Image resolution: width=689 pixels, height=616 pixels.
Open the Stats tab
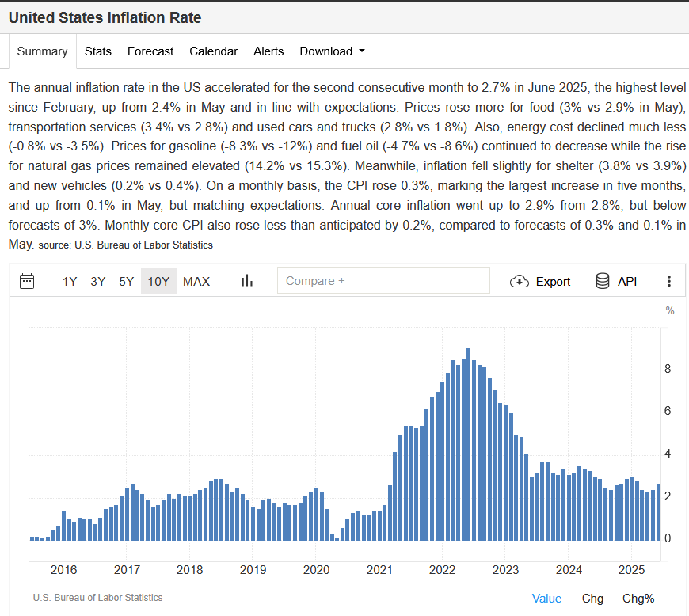click(x=98, y=51)
